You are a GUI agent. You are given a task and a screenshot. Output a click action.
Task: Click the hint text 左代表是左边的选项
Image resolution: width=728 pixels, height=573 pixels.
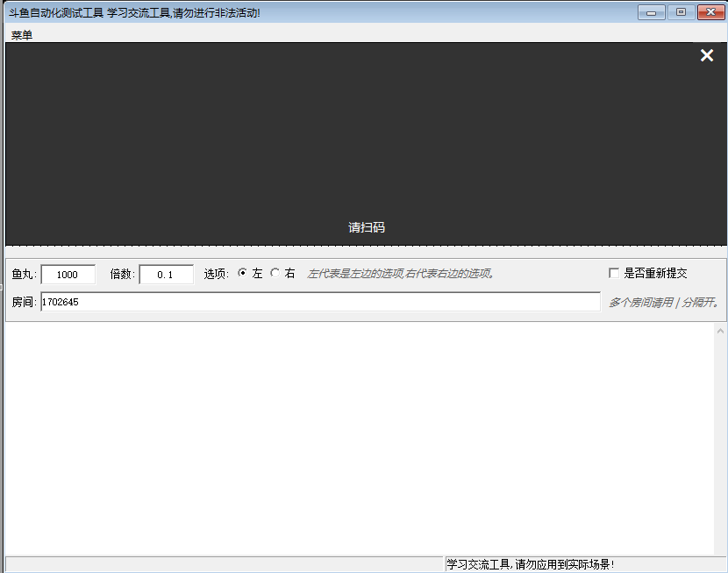point(400,274)
